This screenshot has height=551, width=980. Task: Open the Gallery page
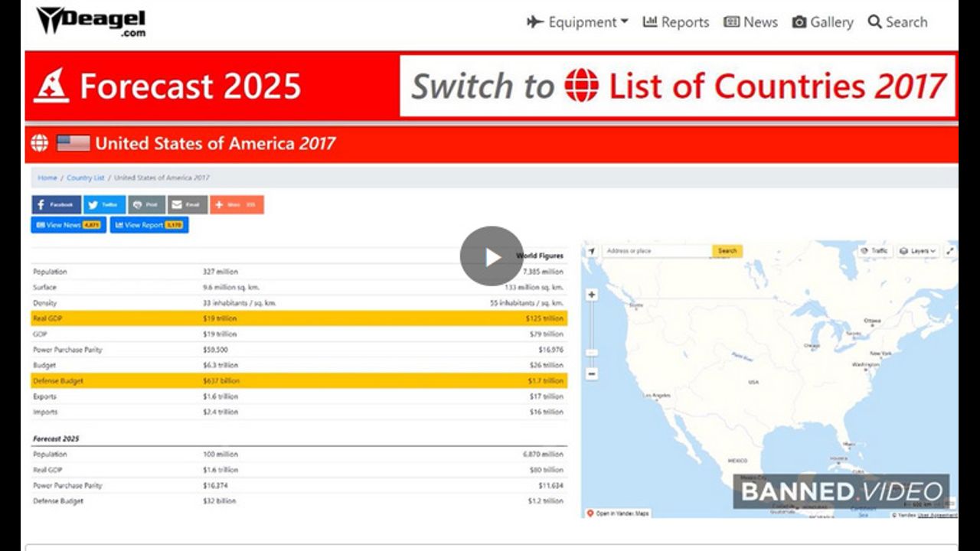tap(822, 22)
